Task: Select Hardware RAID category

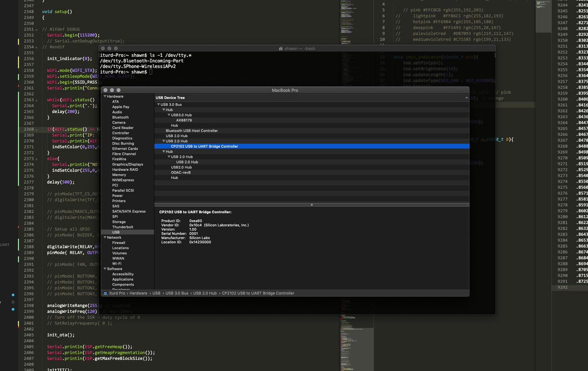Action: pyautogui.click(x=125, y=170)
